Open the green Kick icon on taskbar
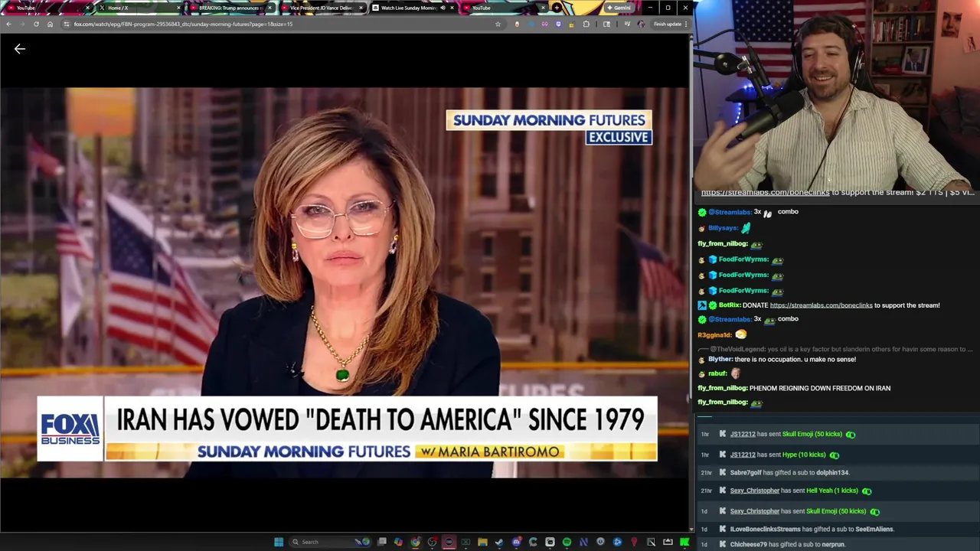 click(x=684, y=542)
